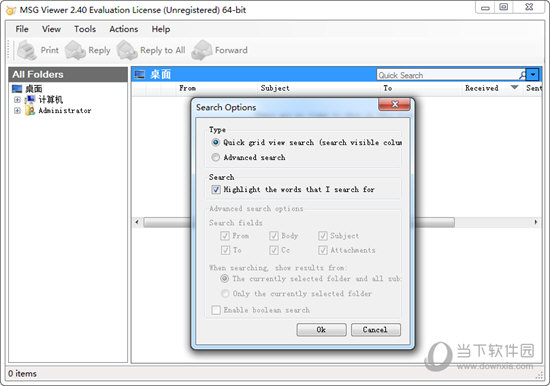This screenshot has width=550, height=386.
Task: Click the All Folders panel header
Action: tap(68, 74)
